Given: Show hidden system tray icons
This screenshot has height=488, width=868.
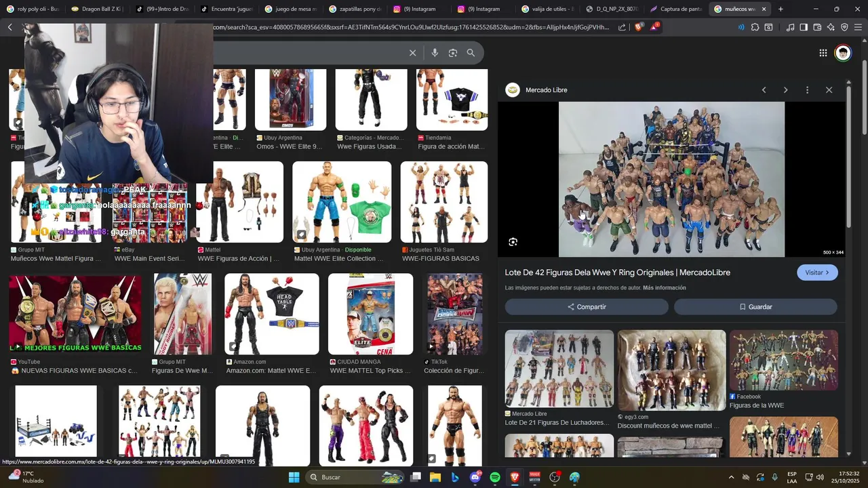Looking at the screenshot, I should tap(731, 477).
